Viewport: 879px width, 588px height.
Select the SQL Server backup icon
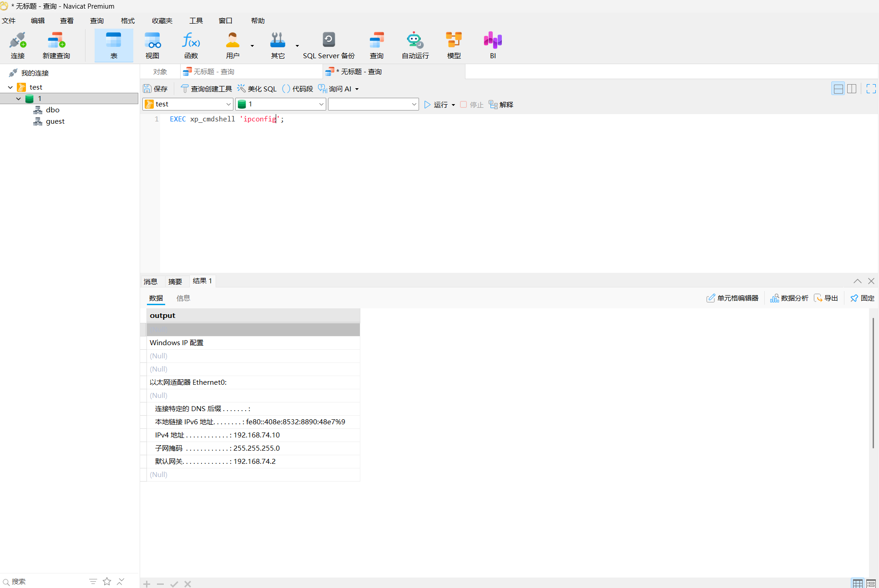click(328, 40)
